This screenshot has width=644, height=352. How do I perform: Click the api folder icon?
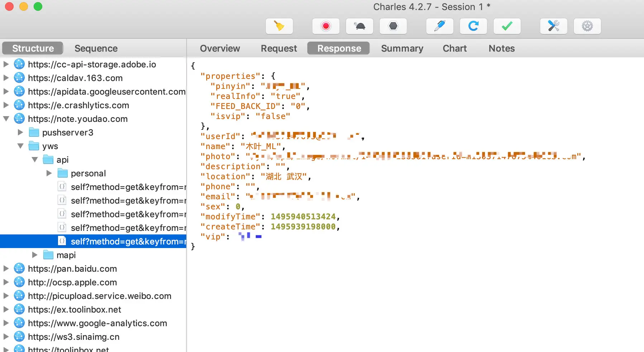48,160
